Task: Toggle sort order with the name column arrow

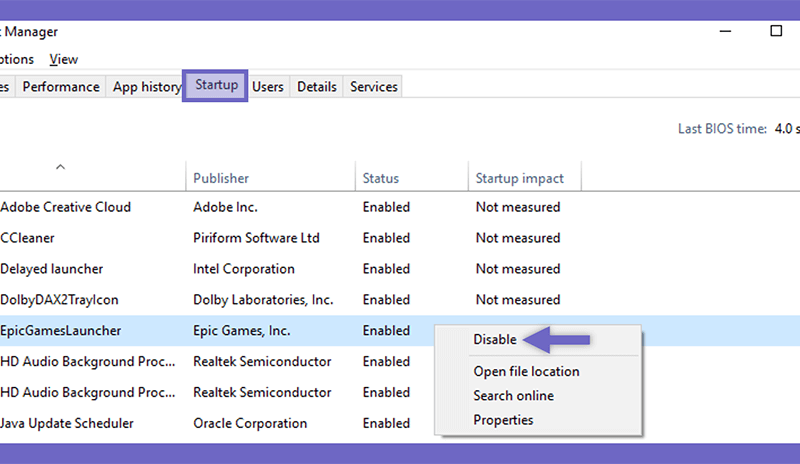Action: [x=60, y=167]
